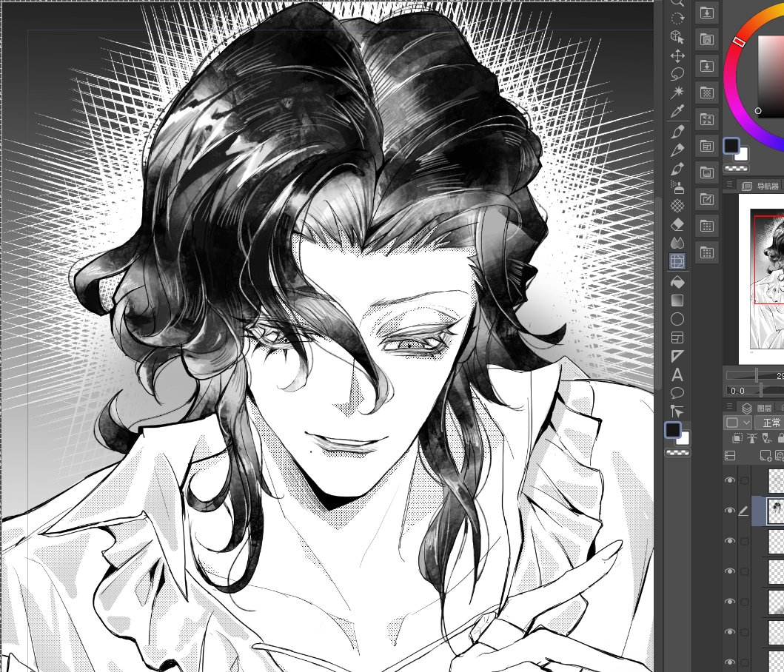The width and height of the screenshot is (784, 672).
Task: Select the topmost layer thumbnail
Action: click(776, 480)
